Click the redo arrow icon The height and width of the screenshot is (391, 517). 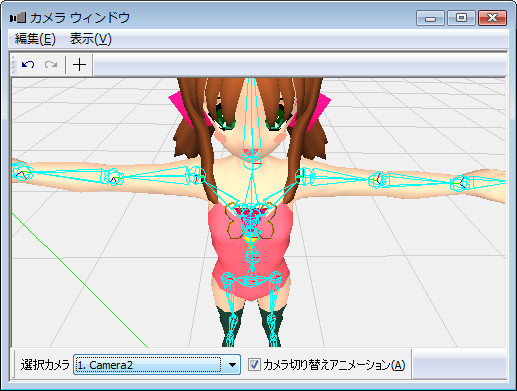click(51, 64)
